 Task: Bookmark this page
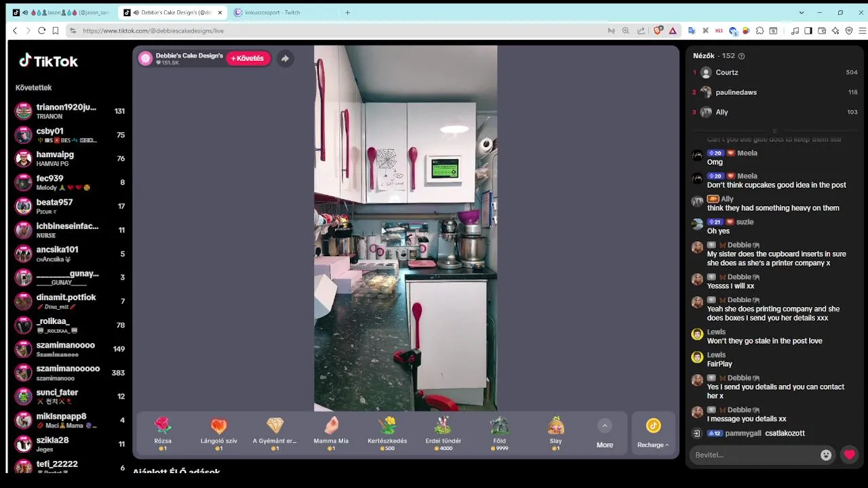tap(56, 30)
